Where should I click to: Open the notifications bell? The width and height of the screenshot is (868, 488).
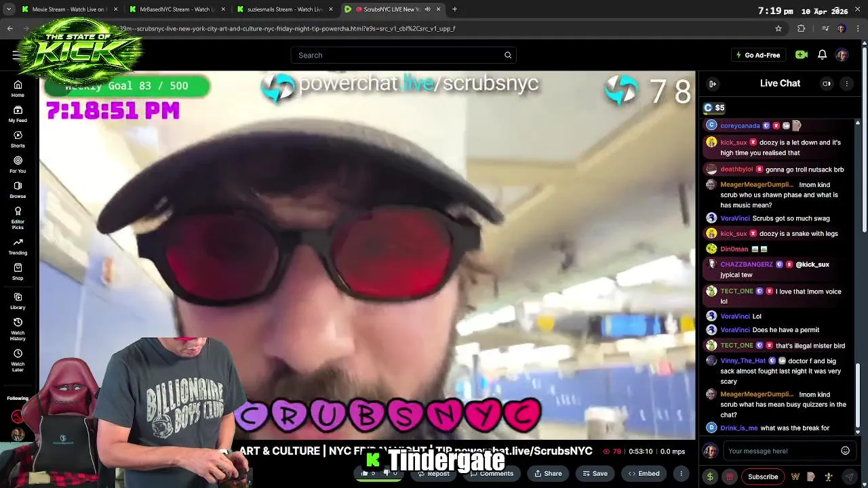822,55
